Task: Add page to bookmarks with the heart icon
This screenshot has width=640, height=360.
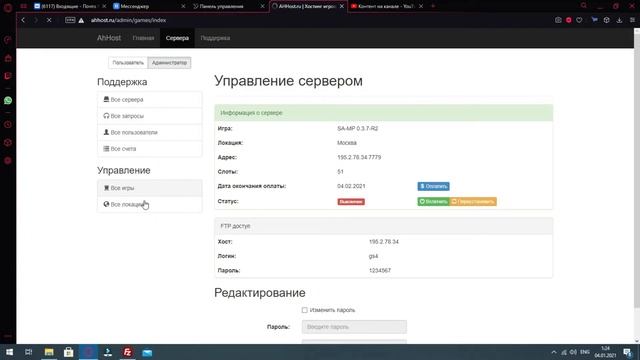Action: click(579, 20)
